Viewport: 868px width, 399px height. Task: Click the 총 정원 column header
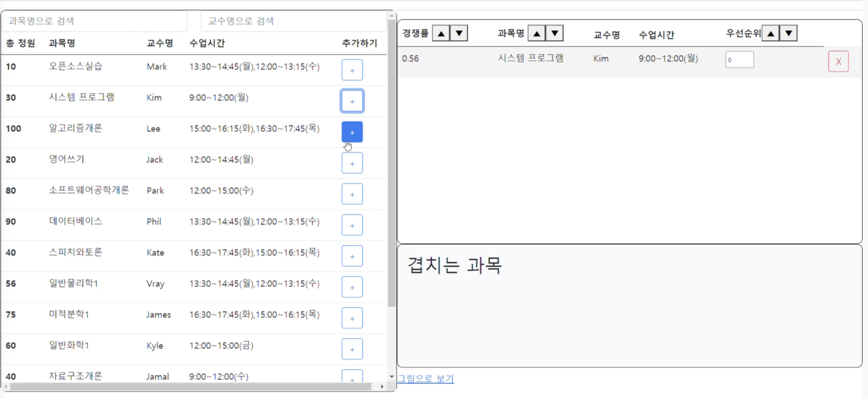[x=20, y=43]
